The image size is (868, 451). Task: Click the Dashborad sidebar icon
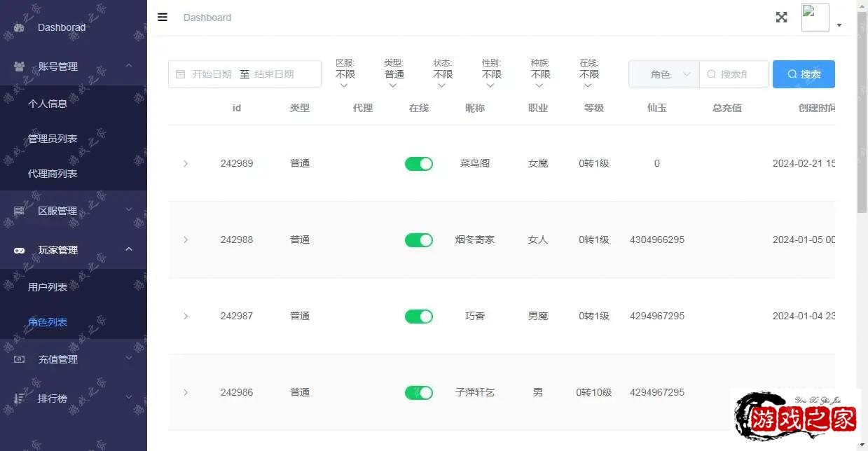tap(19, 27)
